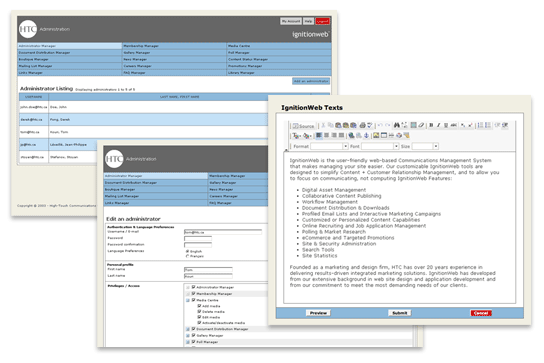Click the Print icon in the editor toolbar

(363, 125)
